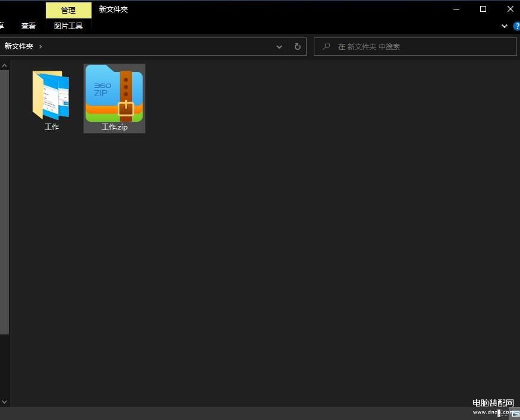520x420 pixels.
Task: Click the 新文件夹 breadcrumb in address bar
Action: tap(19, 46)
